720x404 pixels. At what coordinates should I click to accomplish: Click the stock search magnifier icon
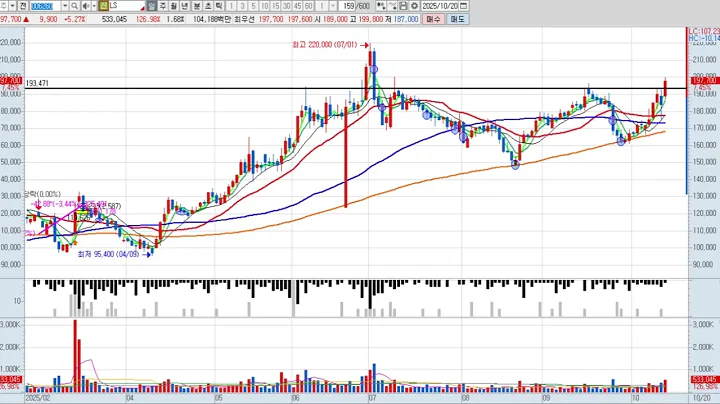pyautogui.click(x=74, y=6)
